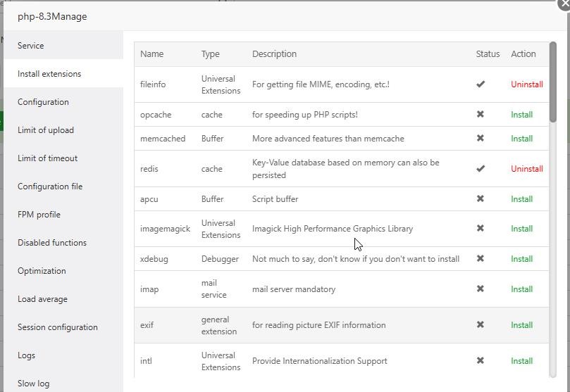
Task: Go to the FPM profile section
Action: coord(39,215)
